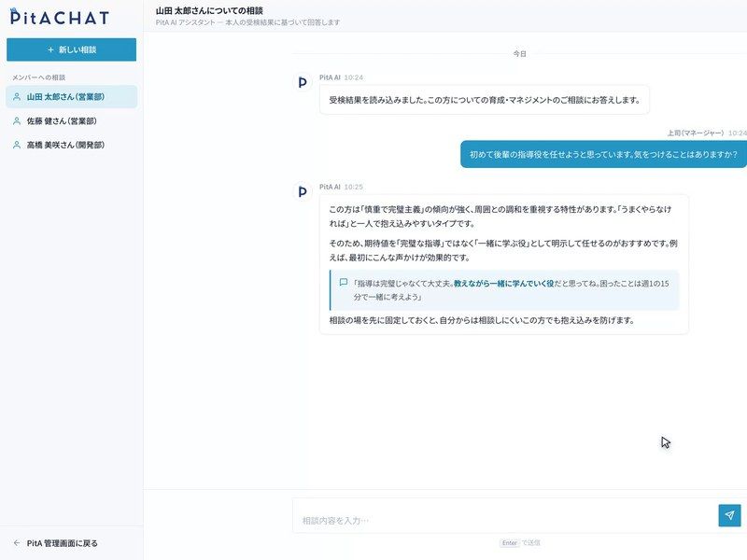Screen dimensions: 747x560
Task: Click paragraph starting この方は「慎重で完璧主義」
Action: point(500,217)
